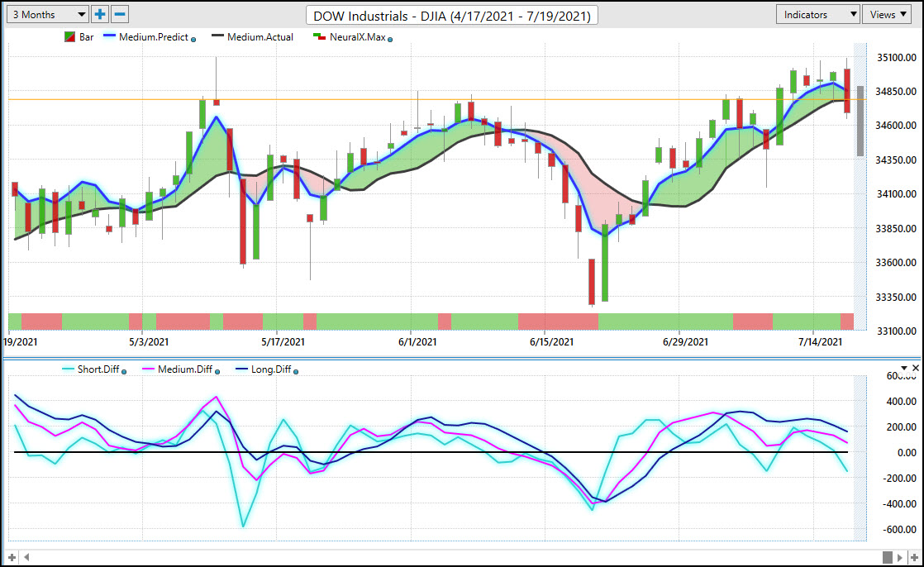
Task: Click the 35100.00 price axis label
Action: click(896, 58)
